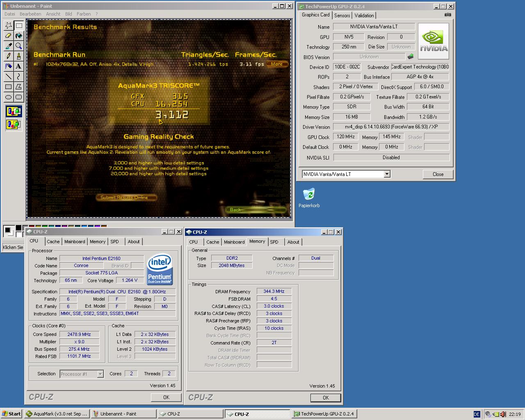The height and width of the screenshot is (420, 525).
Task: Choose transparent selection mode option in Paint
Action: (x=14, y=124)
